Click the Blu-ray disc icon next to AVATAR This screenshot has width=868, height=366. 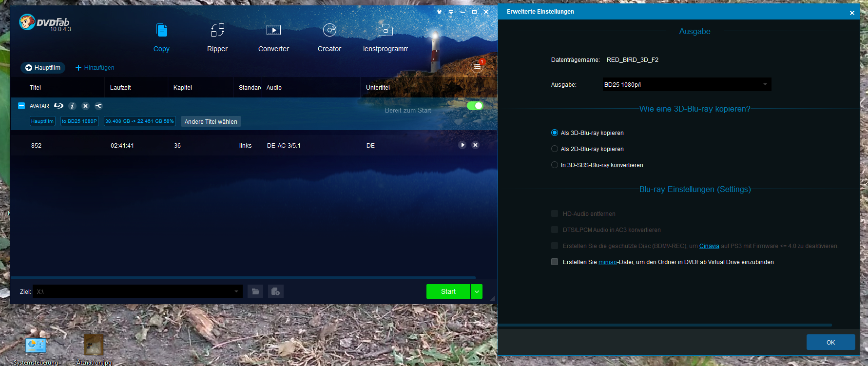(x=58, y=106)
